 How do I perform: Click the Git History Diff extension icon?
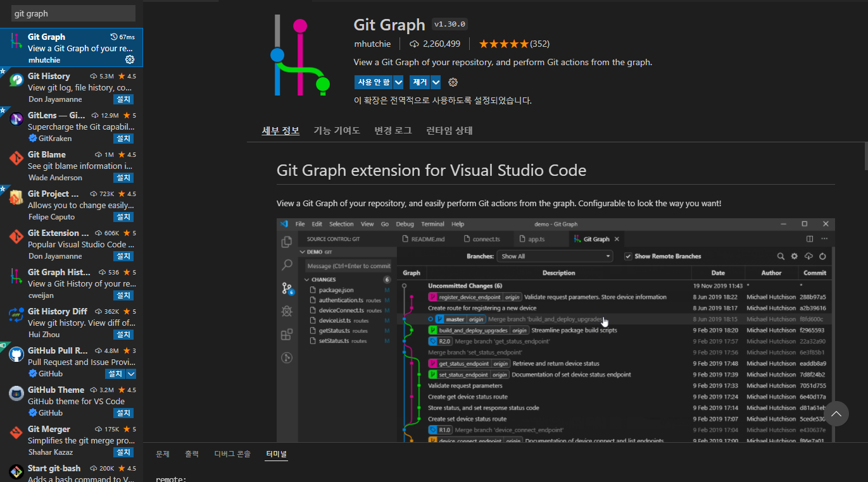click(16, 316)
